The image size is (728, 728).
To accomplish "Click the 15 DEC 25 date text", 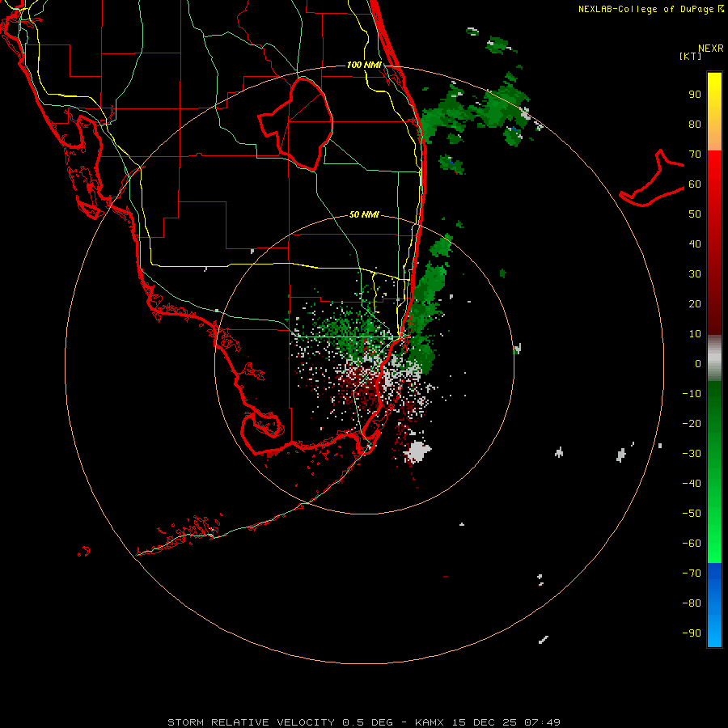I will (484, 722).
